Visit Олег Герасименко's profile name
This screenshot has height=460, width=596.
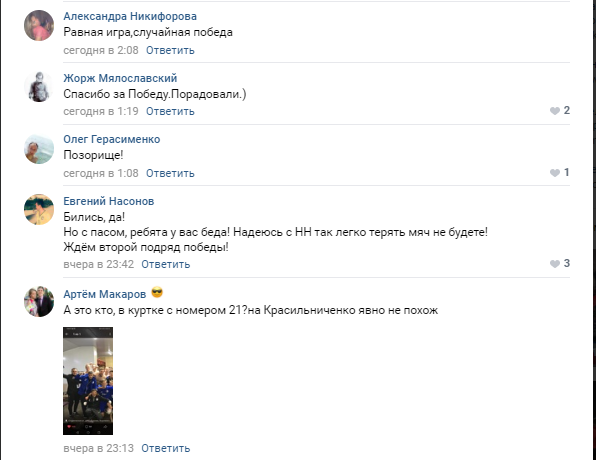point(112,139)
